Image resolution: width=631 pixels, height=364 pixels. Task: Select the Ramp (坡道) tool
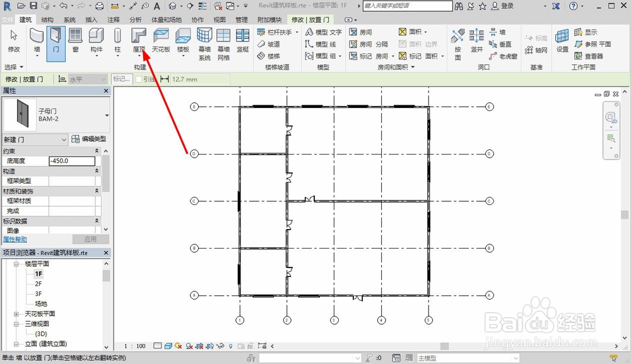point(268,44)
